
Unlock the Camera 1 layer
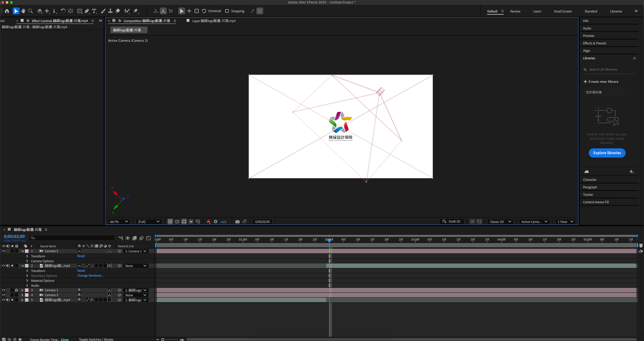(17, 290)
